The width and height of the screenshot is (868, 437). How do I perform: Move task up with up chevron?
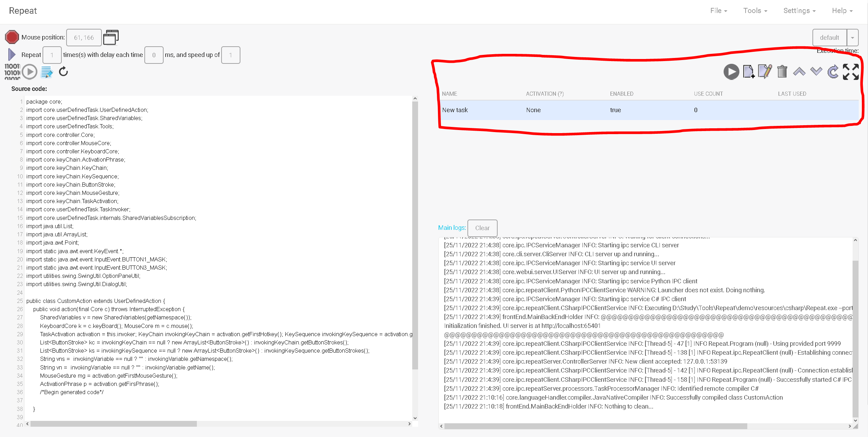click(x=799, y=72)
